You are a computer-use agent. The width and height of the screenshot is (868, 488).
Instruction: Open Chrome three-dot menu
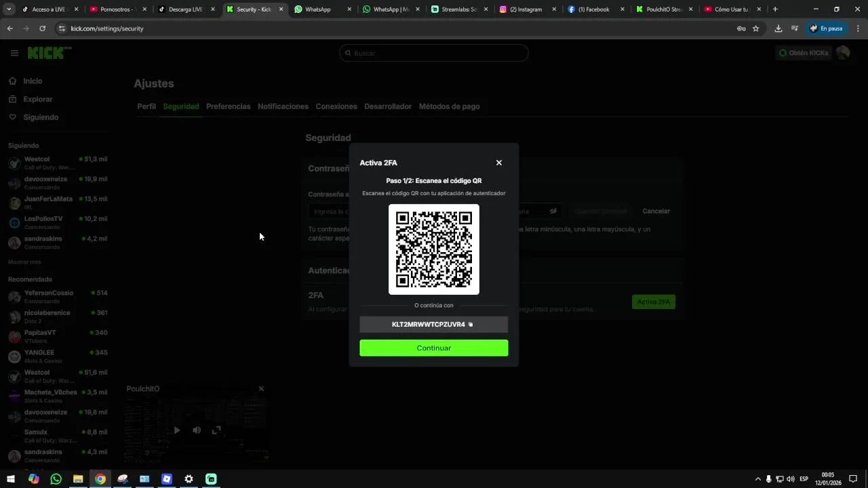tap(859, 28)
